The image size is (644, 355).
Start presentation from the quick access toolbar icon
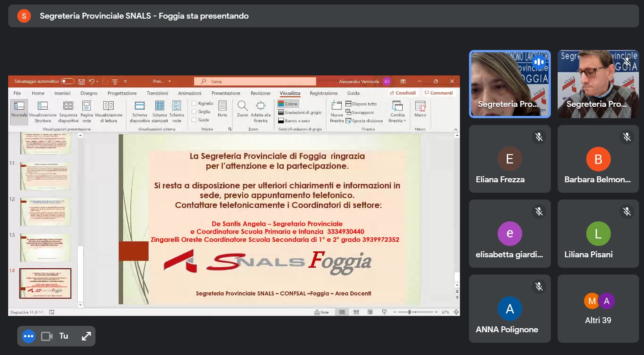(x=115, y=81)
